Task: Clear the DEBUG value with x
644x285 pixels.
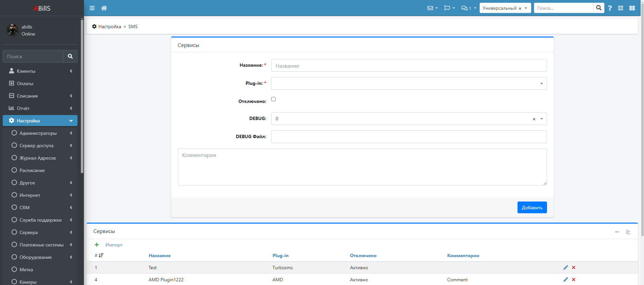Action: (534, 119)
